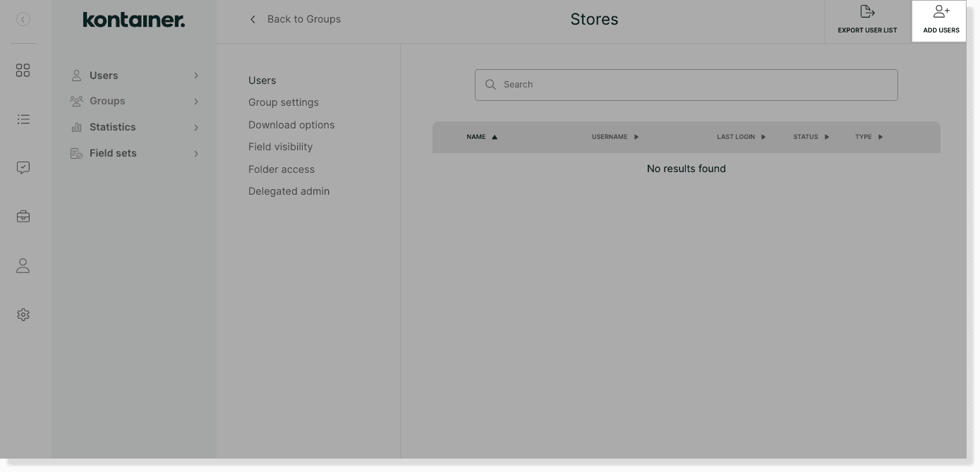Viewport: 980px width, 472px height.
Task: Open the Group settings tab
Action: [283, 102]
